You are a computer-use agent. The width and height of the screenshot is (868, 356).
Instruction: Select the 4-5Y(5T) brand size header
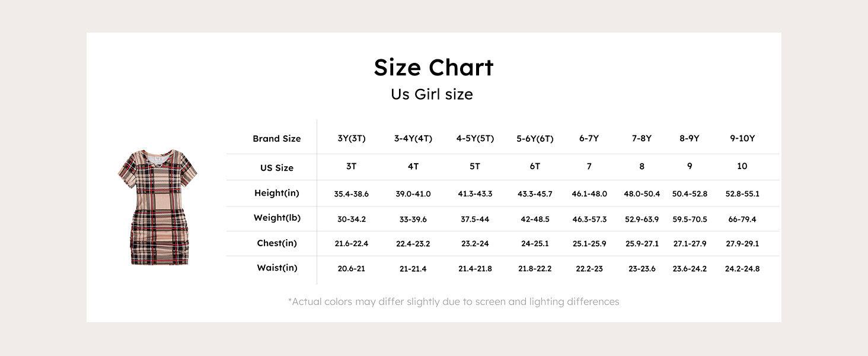point(475,139)
